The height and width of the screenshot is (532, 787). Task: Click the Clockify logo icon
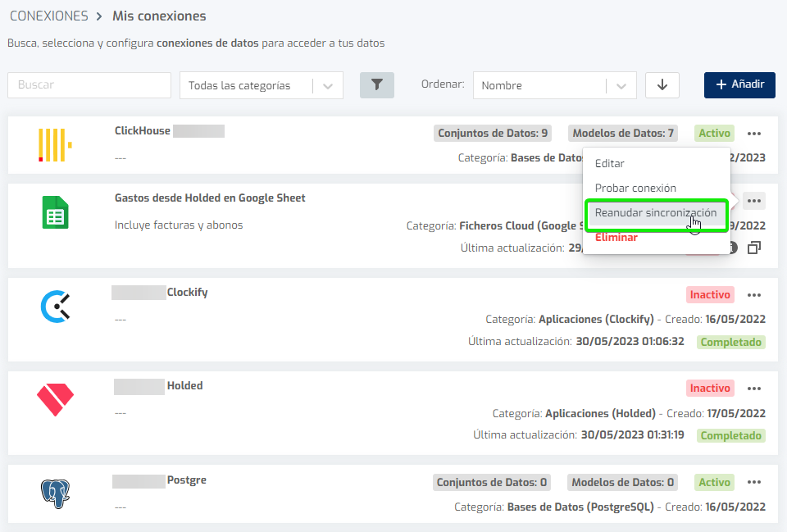pos(55,306)
